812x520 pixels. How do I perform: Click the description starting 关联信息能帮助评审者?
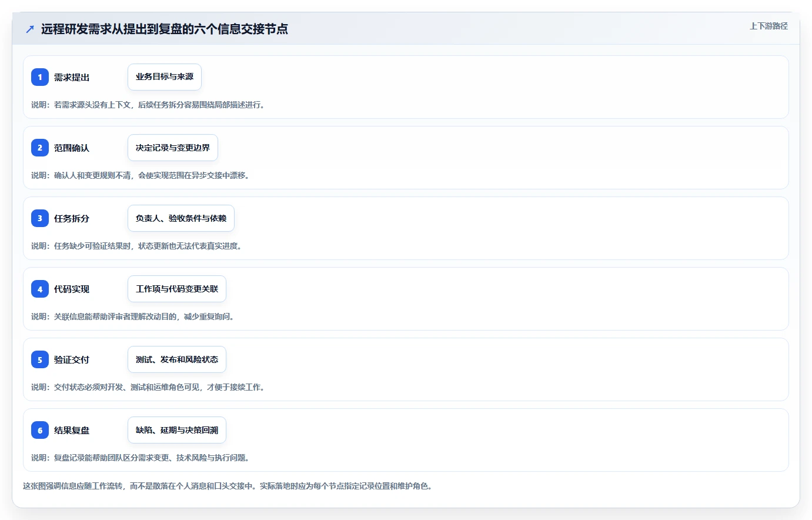tap(134, 316)
